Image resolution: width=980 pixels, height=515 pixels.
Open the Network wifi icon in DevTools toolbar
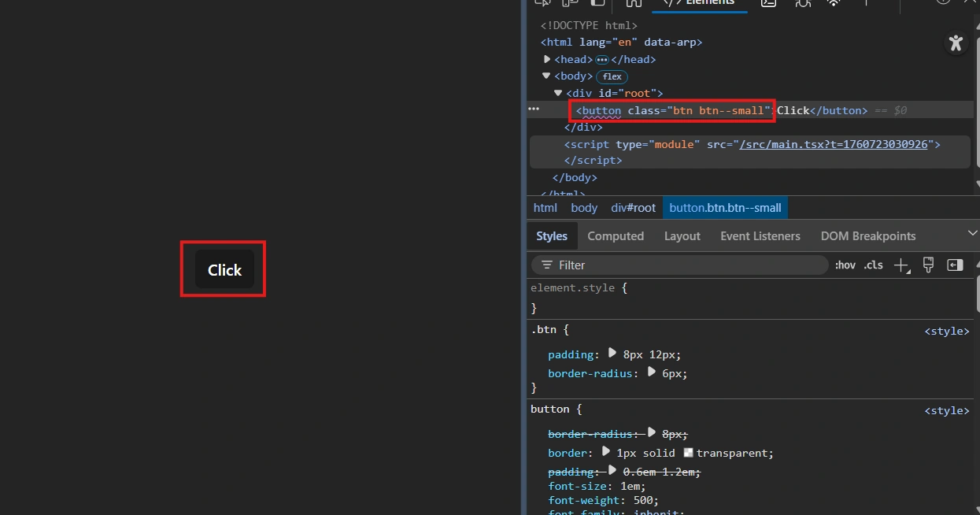pyautogui.click(x=834, y=3)
